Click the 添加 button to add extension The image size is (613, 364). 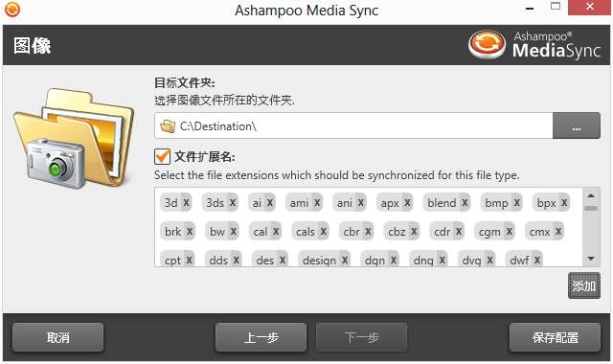click(583, 285)
